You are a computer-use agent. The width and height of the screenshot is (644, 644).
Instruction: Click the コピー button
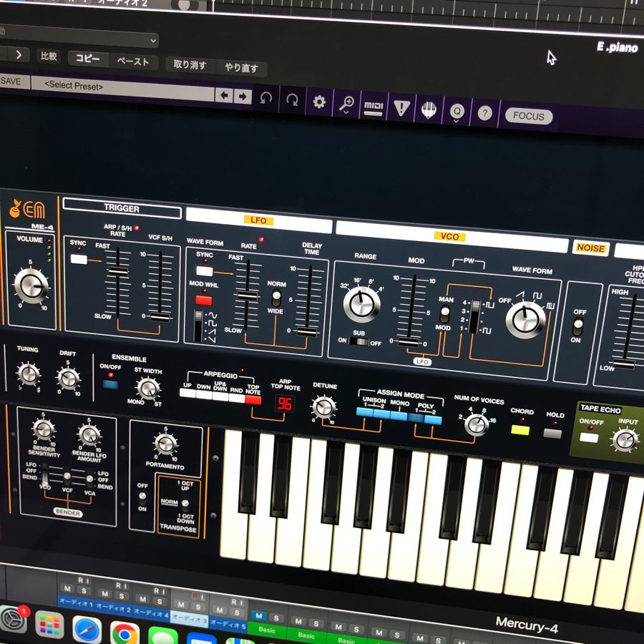point(87,59)
